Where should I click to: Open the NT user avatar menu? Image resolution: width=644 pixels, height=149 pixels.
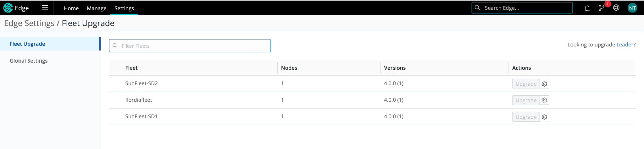coord(632,8)
